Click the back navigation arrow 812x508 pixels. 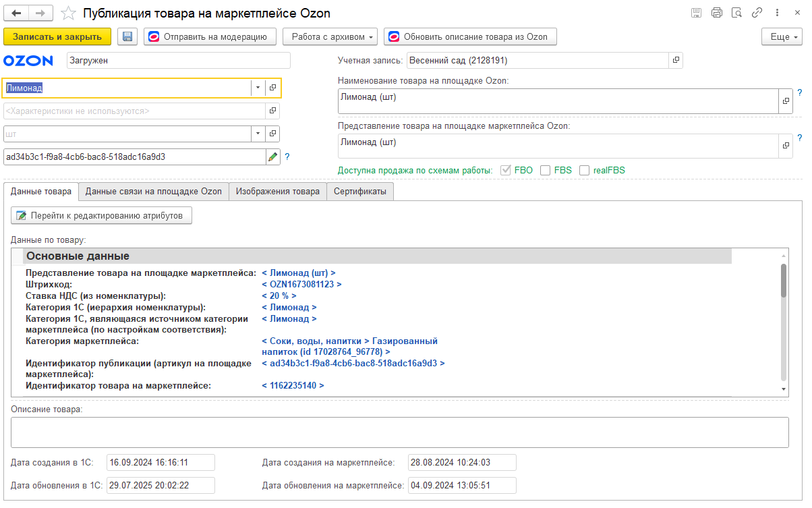pos(16,13)
